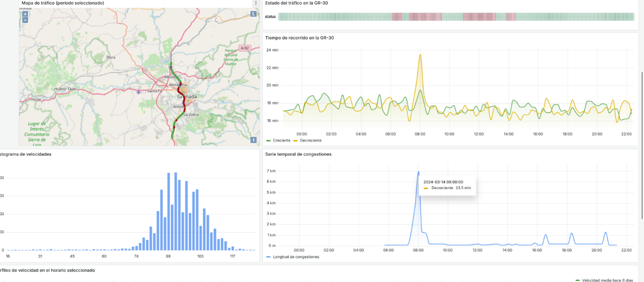Click the Granada city label on map

click(187, 97)
